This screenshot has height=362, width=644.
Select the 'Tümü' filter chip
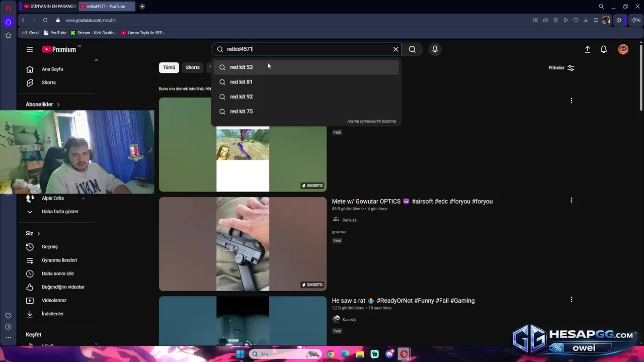pyautogui.click(x=169, y=67)
